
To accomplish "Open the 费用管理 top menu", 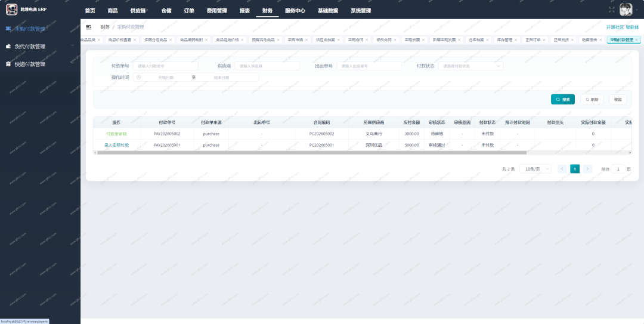I will [217, 11].
